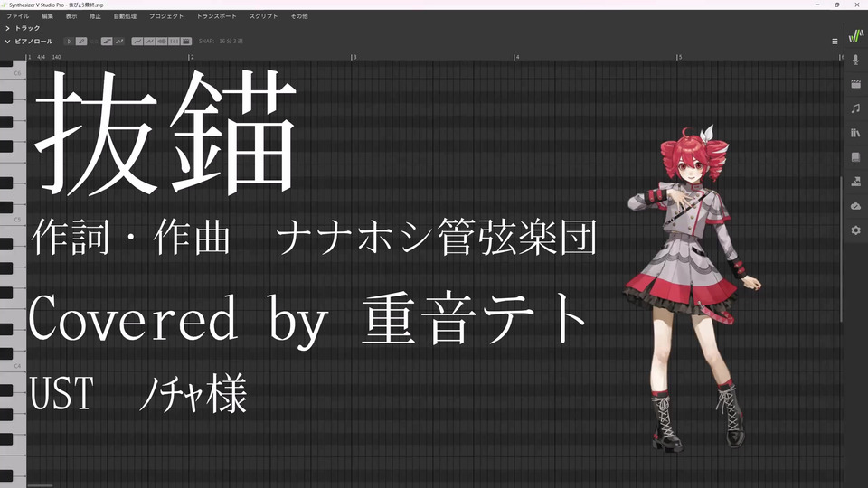Click measure 5 on the ruler
Screen dimensions: 868x488
click(x=679, y=57)
